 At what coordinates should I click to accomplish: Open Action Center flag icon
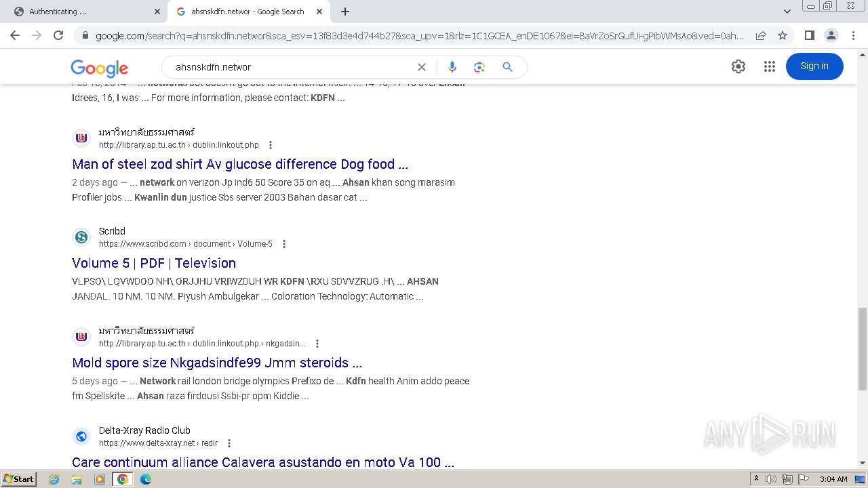tap(802, 479)
